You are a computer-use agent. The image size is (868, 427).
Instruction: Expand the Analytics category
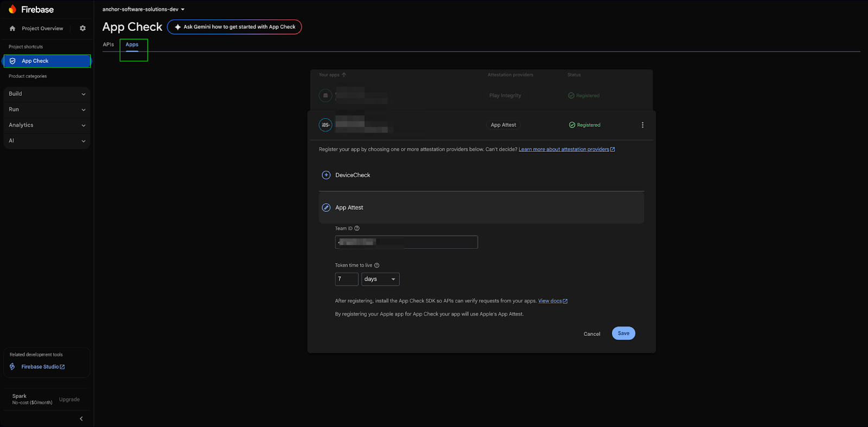47,125
